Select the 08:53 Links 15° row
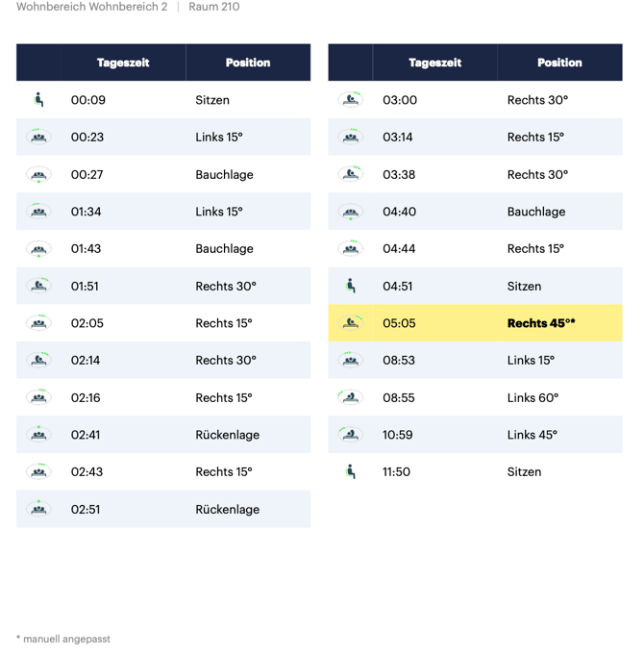Image resolution: width=644 pixels, height=656 pixels. 475,360
